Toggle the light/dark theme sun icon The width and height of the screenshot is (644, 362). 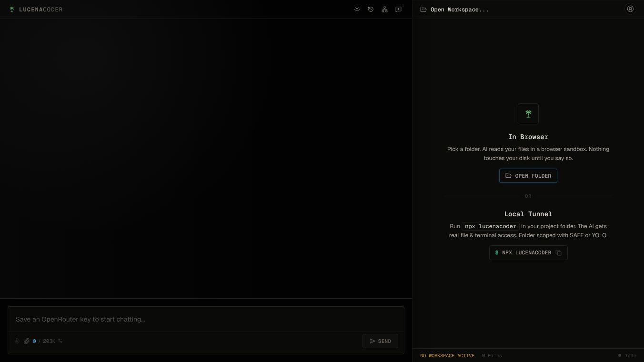[x=357, y=10]
